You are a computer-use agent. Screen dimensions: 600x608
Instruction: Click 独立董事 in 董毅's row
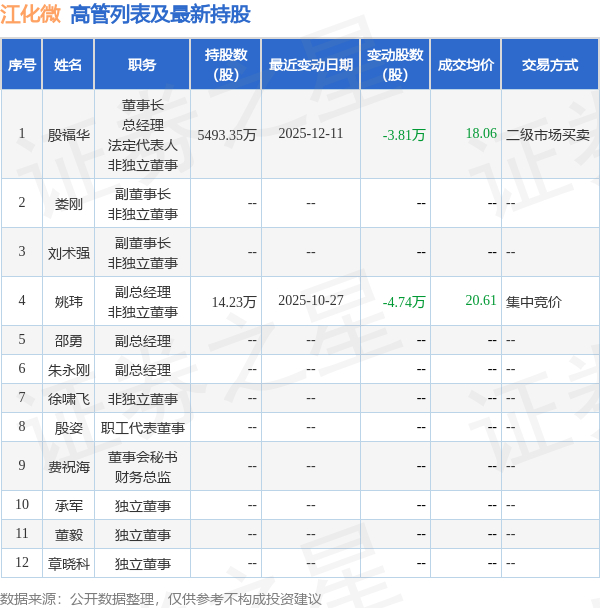[x=142, y=535]
